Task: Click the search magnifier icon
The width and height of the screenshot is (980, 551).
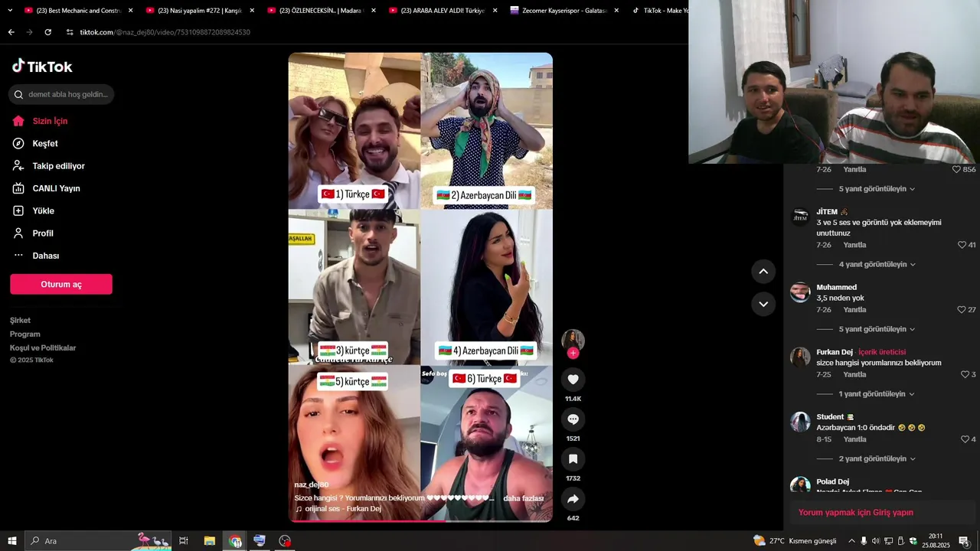Action: pyautogui.click(x=18, y=95)
